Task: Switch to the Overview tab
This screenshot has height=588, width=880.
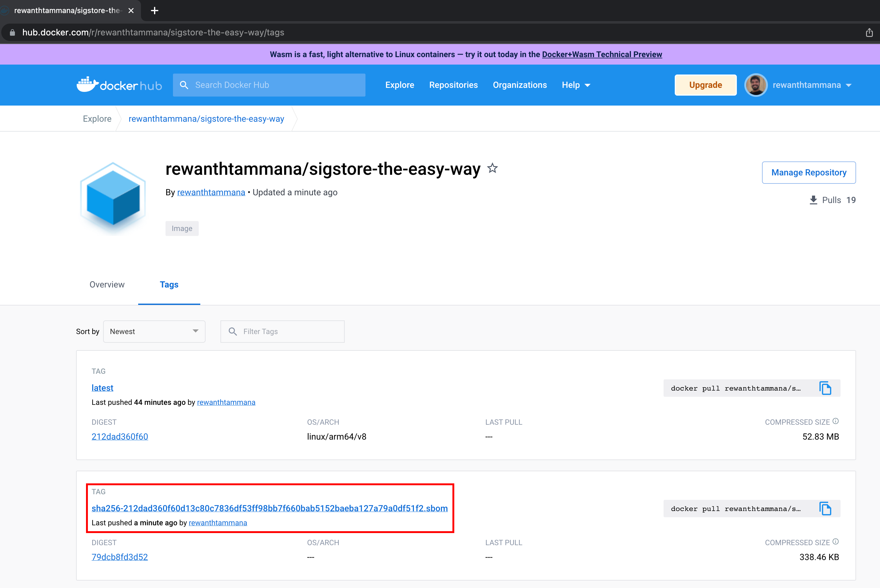Action: tap(107, 285)
